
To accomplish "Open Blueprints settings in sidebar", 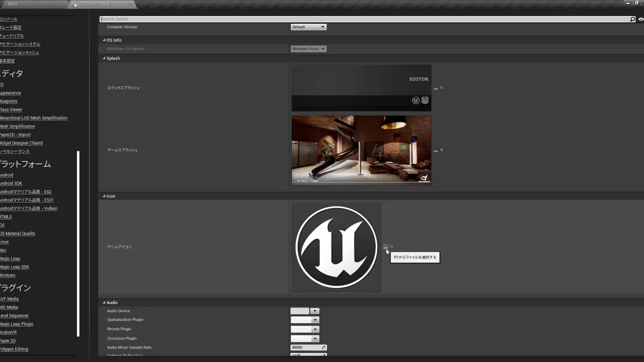I will [x=9, y=102].
